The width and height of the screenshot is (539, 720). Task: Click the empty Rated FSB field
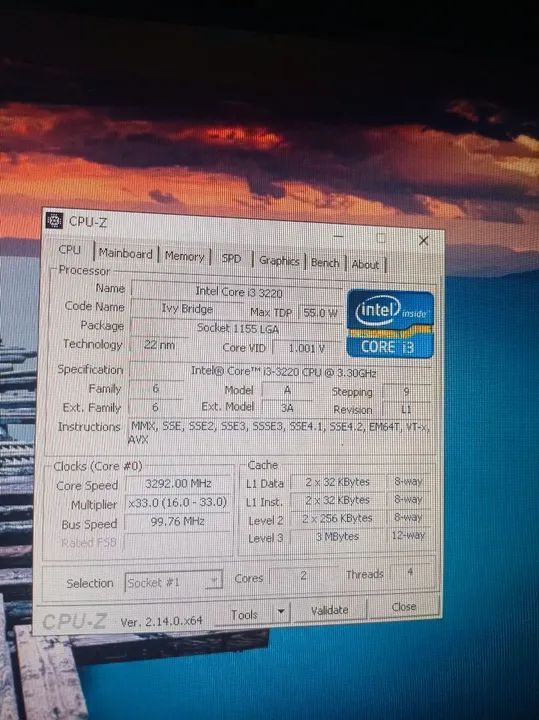pyautogui.click(x=177, y=542)
